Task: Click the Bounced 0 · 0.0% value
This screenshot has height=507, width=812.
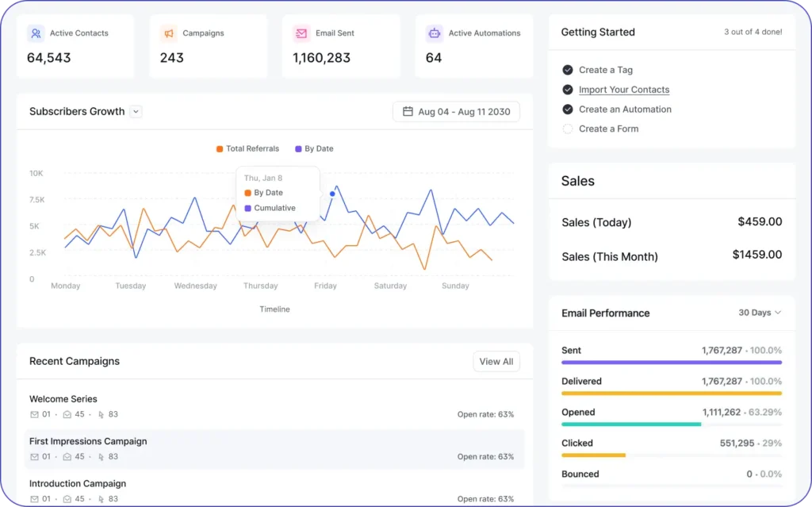Action: tap(764, 474)
